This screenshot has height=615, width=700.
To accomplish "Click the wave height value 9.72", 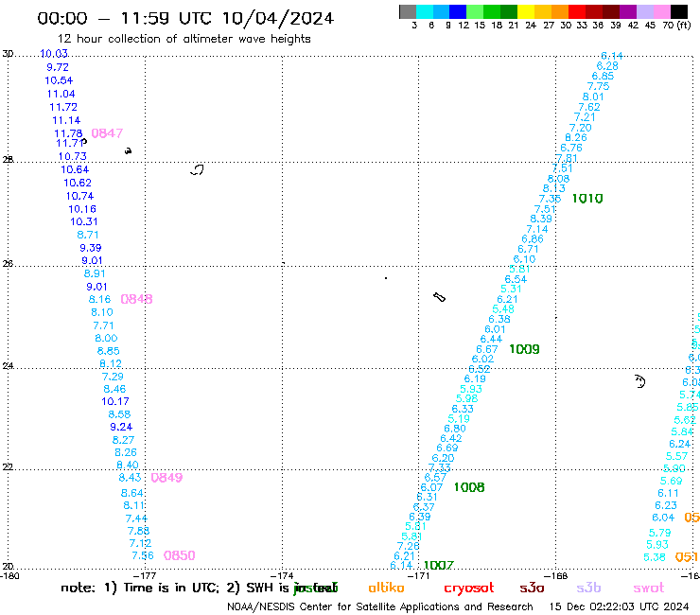I will [x=58, y=67].
